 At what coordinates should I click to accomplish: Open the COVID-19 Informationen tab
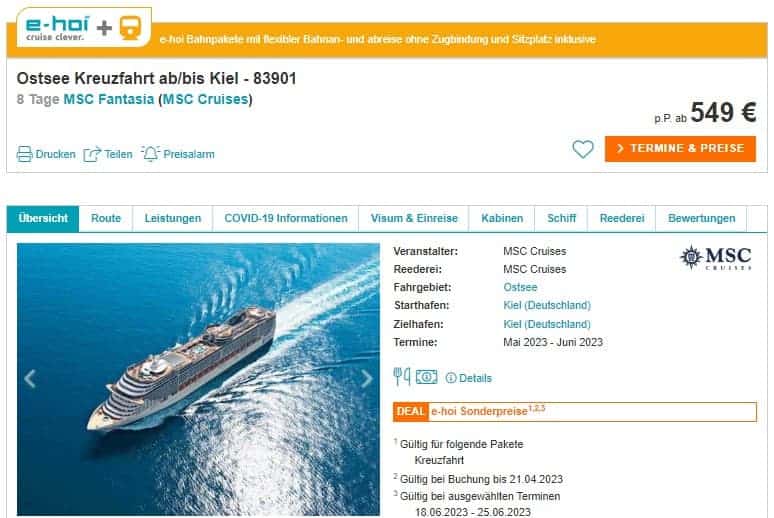pos(286,219)
